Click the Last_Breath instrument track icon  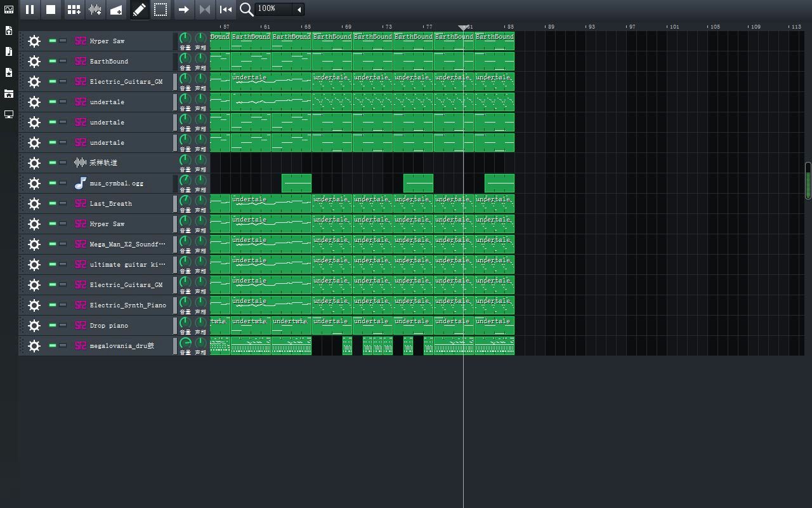pyautogui.click(x=81, y=204)
